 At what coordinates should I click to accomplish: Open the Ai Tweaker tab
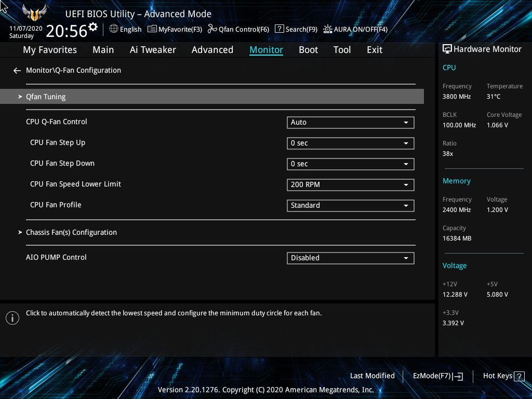pyautogui.click(x=153, y=50)
